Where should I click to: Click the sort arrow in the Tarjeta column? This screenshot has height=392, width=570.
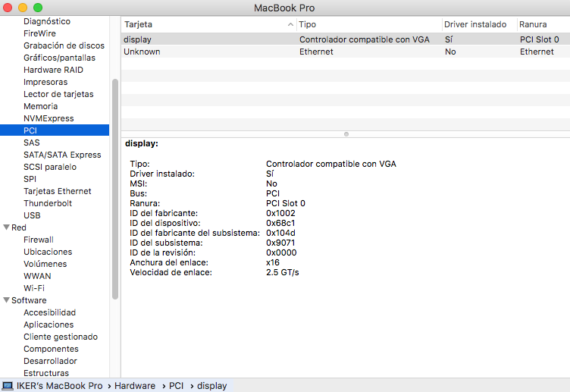click(x=290, y=24)
